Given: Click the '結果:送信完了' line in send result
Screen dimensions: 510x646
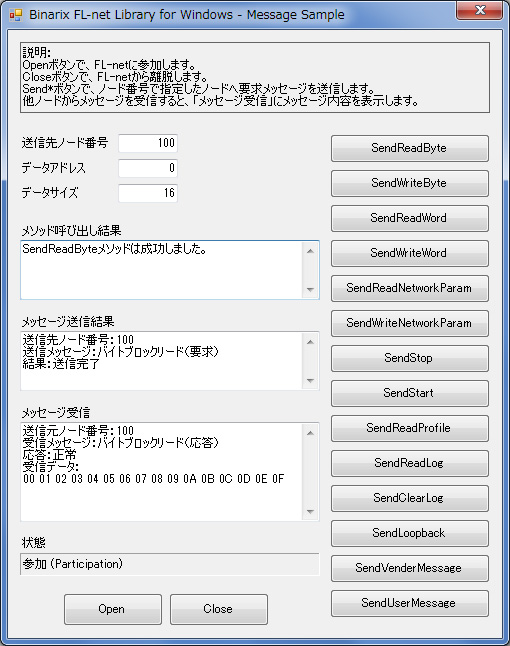Looking at the screenshot, I should coord(61,364).
